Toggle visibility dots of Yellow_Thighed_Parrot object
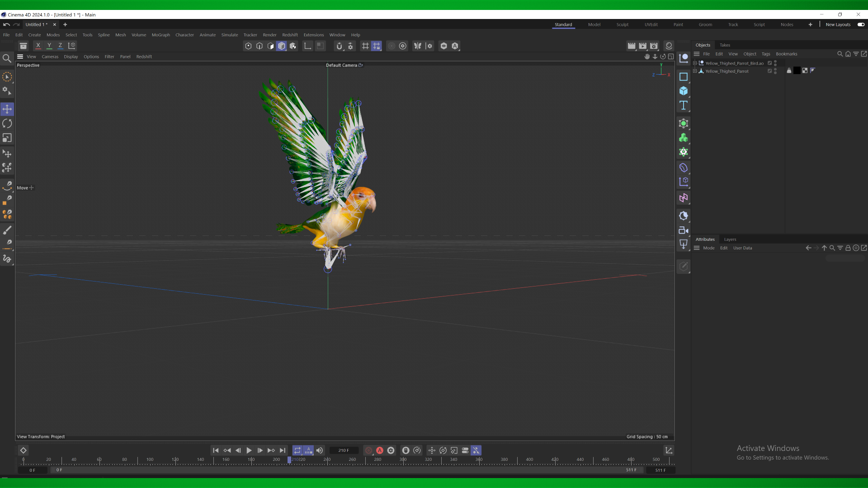 775,71
